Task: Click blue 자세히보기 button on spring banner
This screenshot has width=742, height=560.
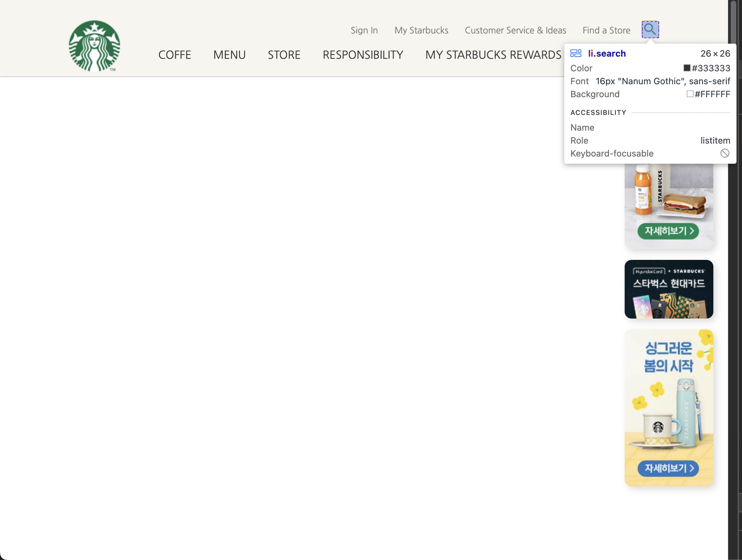Action: (668, 468)
